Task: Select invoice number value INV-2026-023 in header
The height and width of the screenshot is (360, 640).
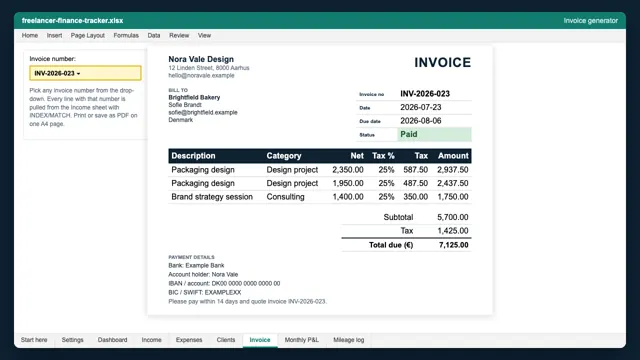Action: pyautogui.click(x=425, y=94)
